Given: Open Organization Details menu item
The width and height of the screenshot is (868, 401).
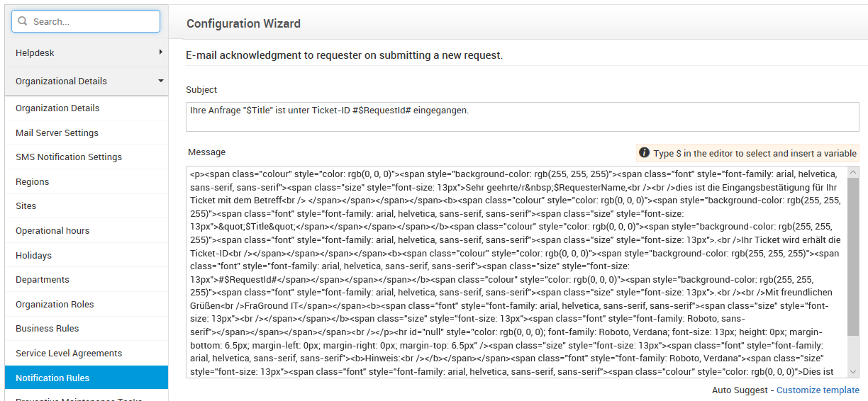Looking at the screenshot, I should [57, 108].
